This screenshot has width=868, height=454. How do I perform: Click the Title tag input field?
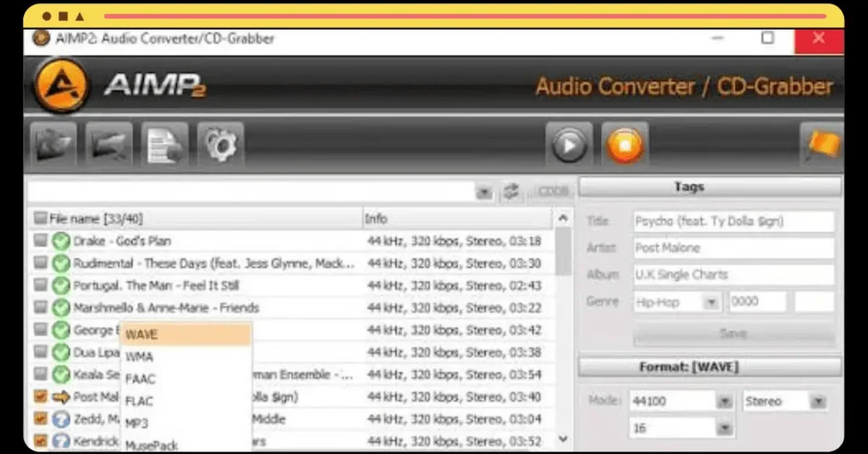733,221
